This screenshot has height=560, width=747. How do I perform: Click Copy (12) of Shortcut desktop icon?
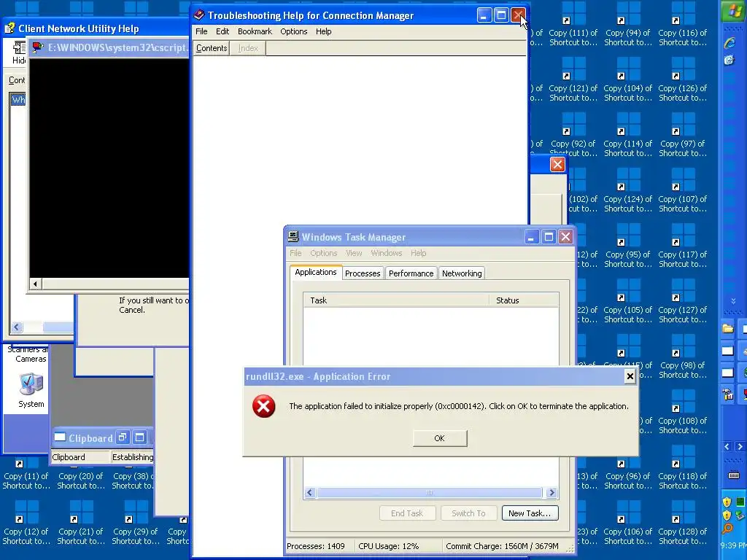pyautogui.click(x=26, y=523)
